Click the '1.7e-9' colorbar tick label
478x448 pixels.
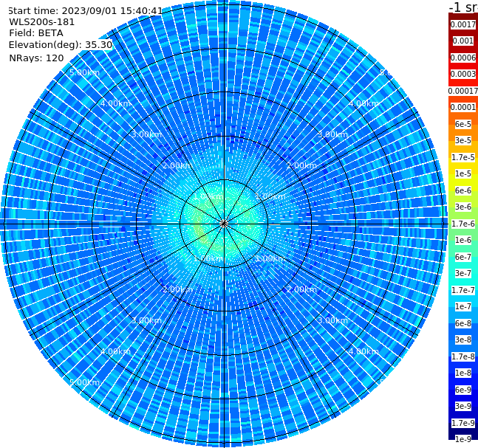462,423
